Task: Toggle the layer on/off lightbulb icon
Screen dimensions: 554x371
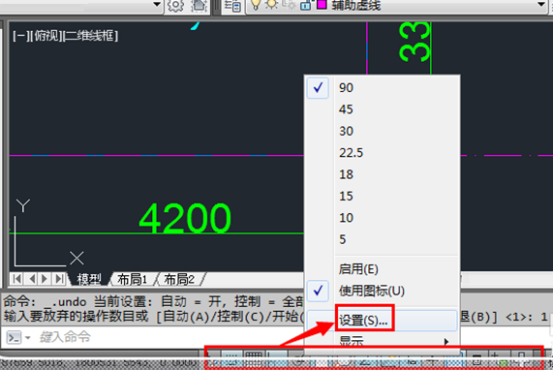Action: pyautogui.click(x=256, y=4)
